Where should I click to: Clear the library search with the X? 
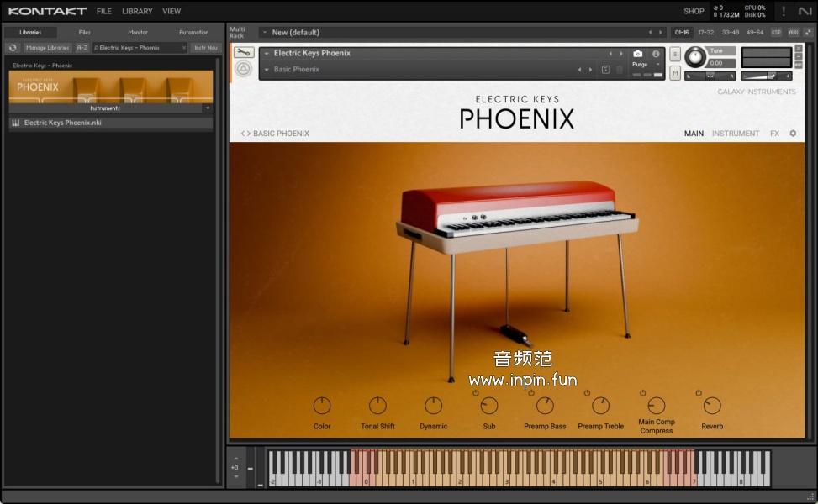(x=183, y=47)
